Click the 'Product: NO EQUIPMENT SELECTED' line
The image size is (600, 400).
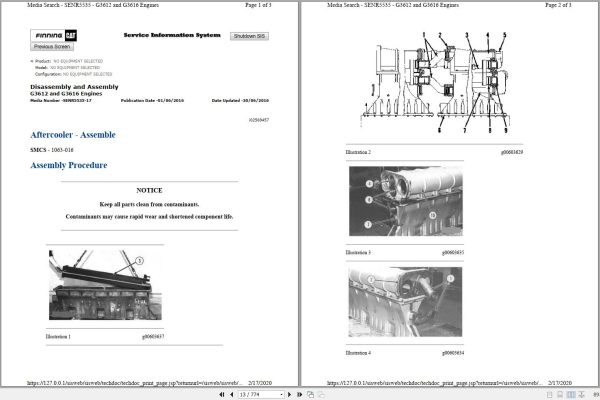pos(67,61)
